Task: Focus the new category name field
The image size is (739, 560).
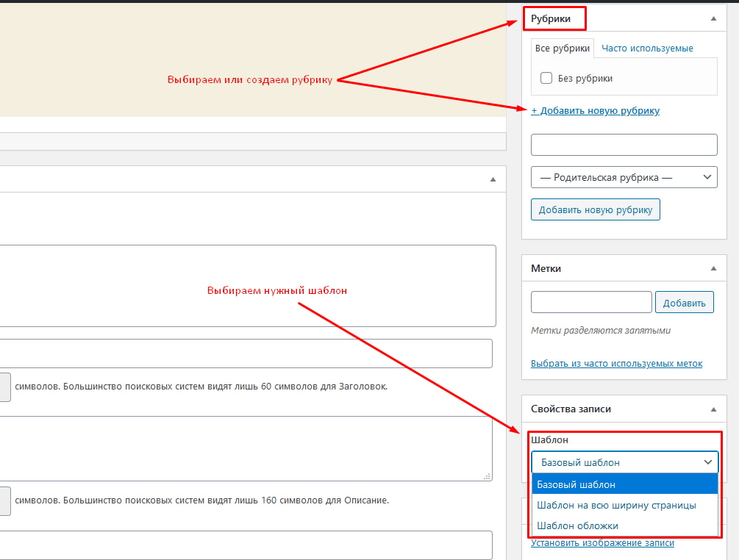Action: click(x=624, y=145)
